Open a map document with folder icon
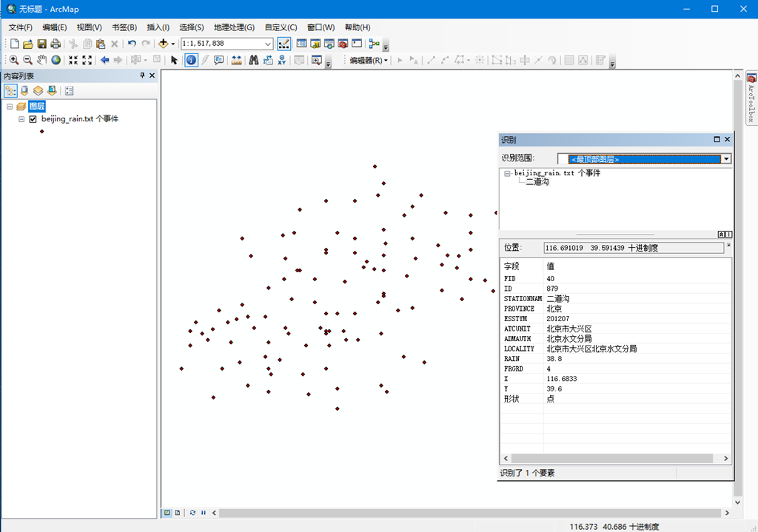 (x=28, y=44)
